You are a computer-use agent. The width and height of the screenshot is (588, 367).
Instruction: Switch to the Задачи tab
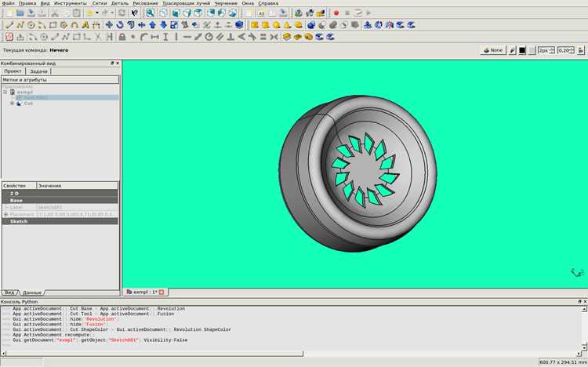click(x=38, y=71)
